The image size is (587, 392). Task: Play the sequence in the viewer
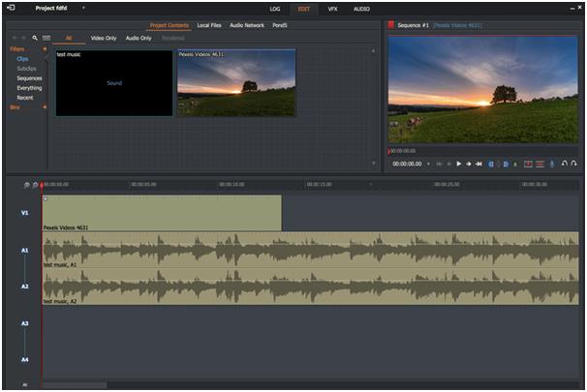(458, 164)
